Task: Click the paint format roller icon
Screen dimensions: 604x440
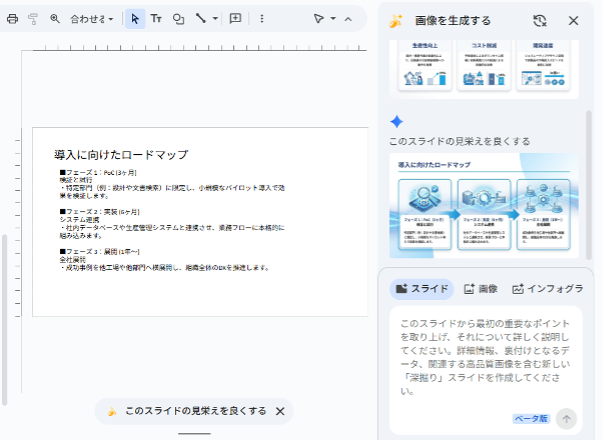Action: 33,18
